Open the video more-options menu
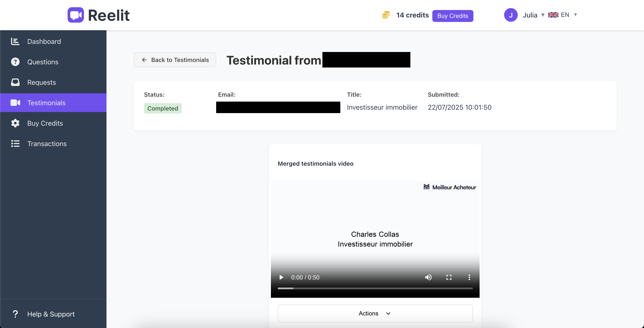The image size is (644, 328). (x=469, y=278)
